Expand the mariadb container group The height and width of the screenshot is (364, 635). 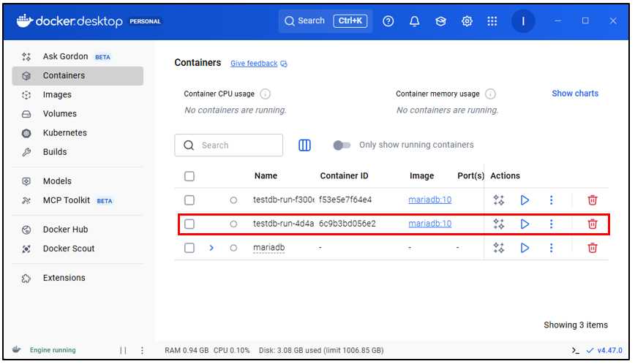point(211,248)
